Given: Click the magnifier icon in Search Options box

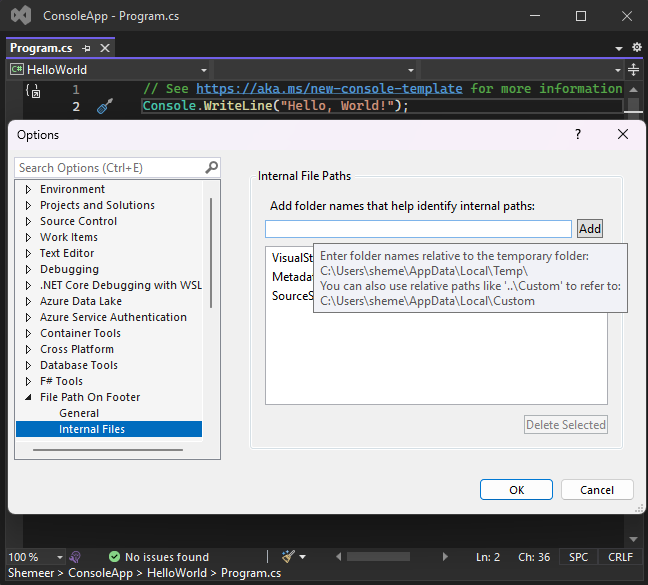Looking at the screenshot, I should [211, 168].
